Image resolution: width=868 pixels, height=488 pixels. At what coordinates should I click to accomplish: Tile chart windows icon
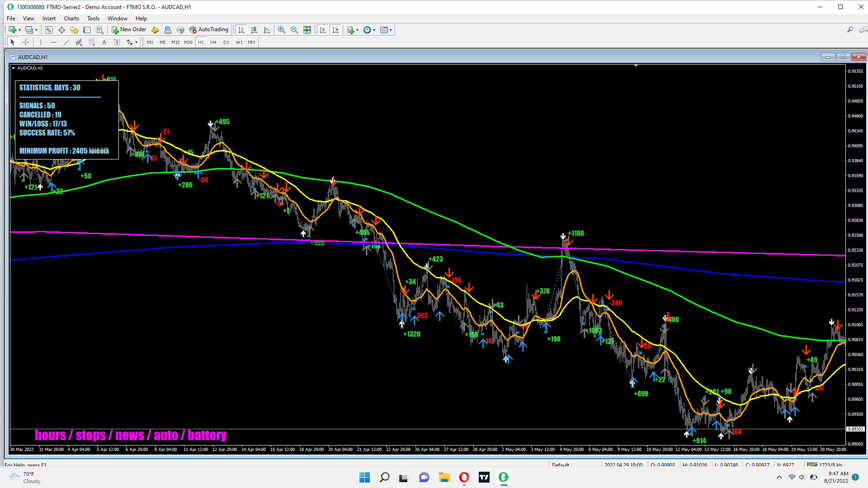point(307,30)
